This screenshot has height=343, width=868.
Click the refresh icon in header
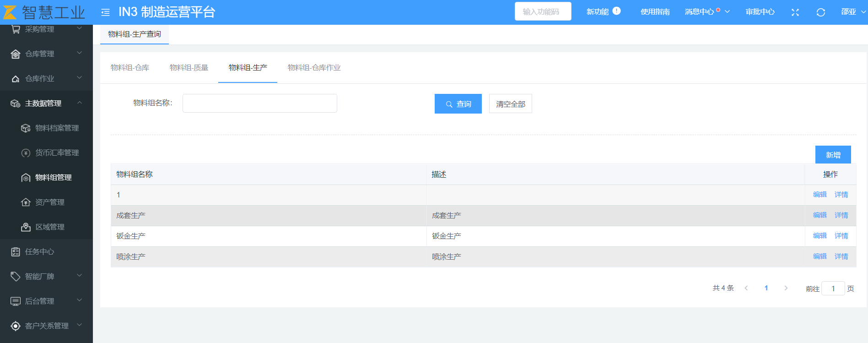coord(820,12)
